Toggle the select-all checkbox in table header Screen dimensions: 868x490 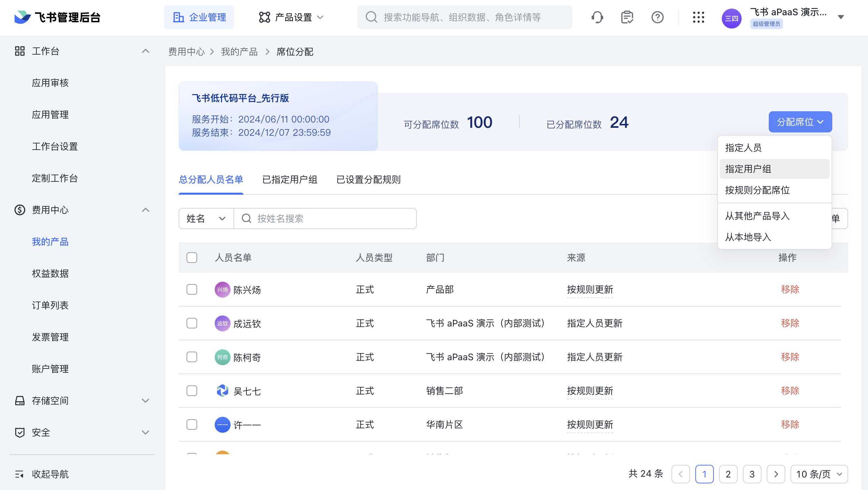point(192,258)
